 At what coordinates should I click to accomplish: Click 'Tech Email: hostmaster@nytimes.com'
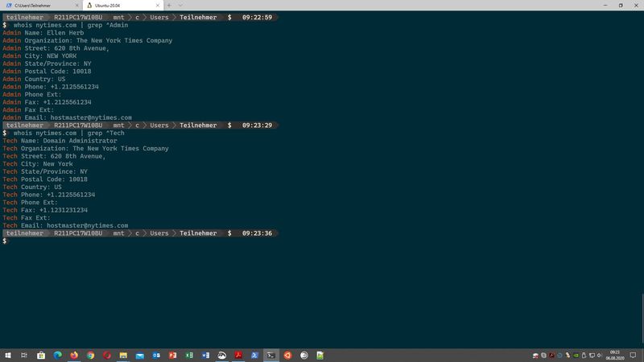pos(65,226)
